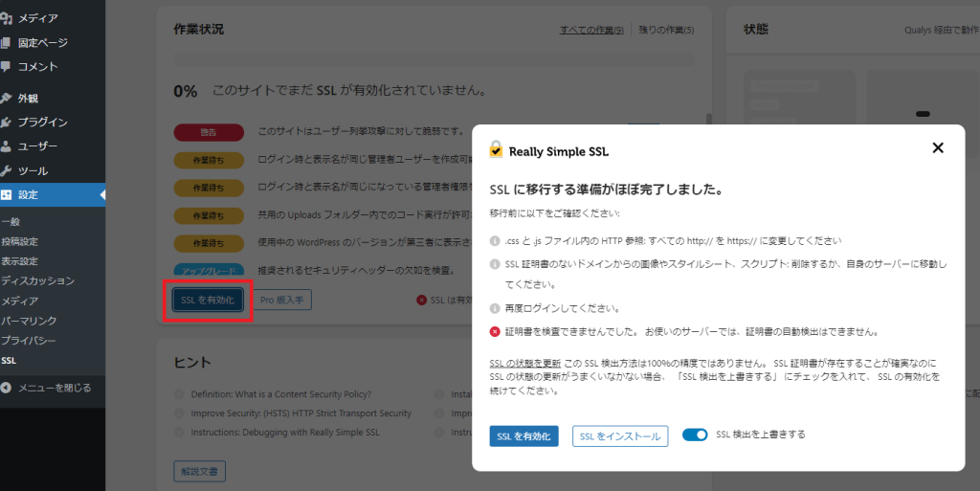
Task: Click the コメント speech bubble icon
Action: pyautogui.click(x=8, y=67)
